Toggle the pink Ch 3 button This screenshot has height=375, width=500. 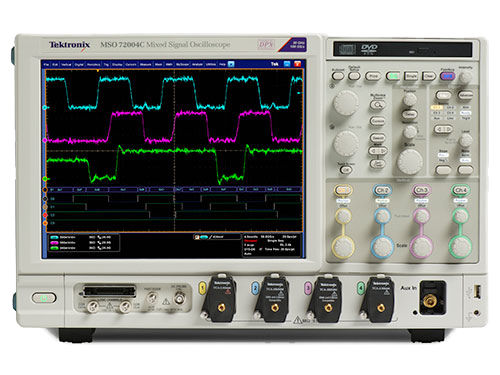pyautogui.click(x=421, y=190)
